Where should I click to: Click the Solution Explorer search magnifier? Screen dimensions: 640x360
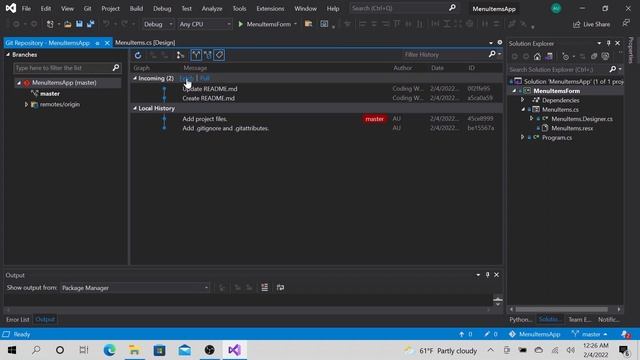[x=613, y=69]
